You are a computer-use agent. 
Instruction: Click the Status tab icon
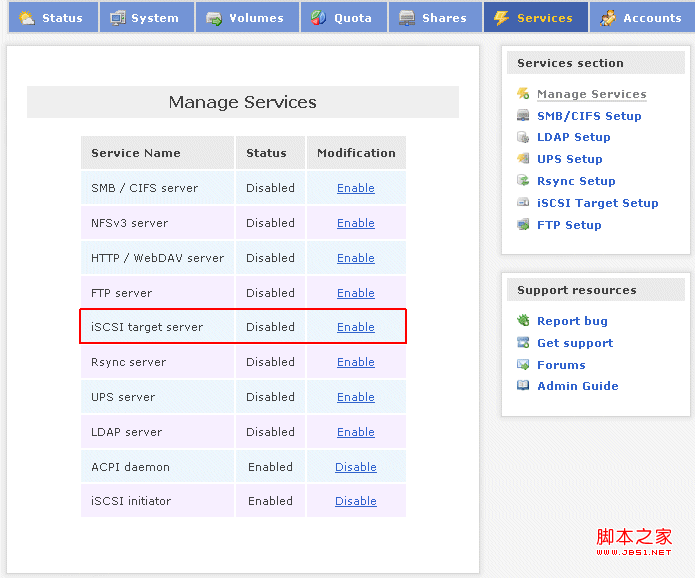pos(26,18)
